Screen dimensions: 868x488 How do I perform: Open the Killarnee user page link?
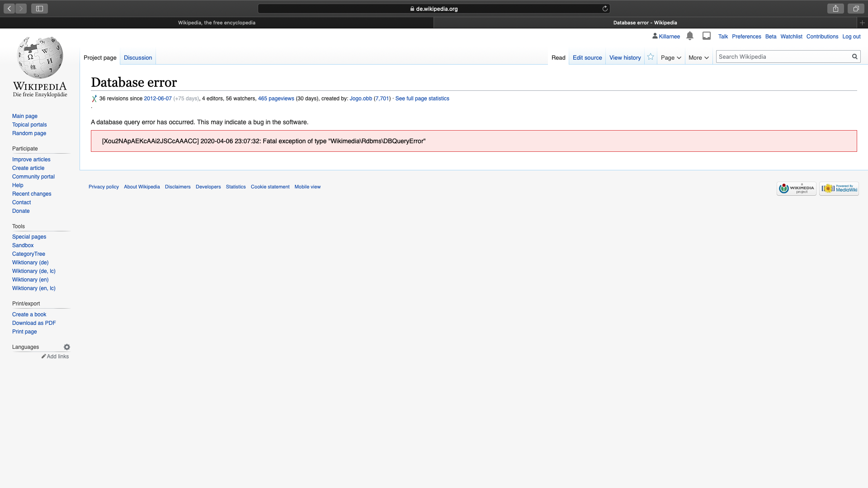coord(669,37)
